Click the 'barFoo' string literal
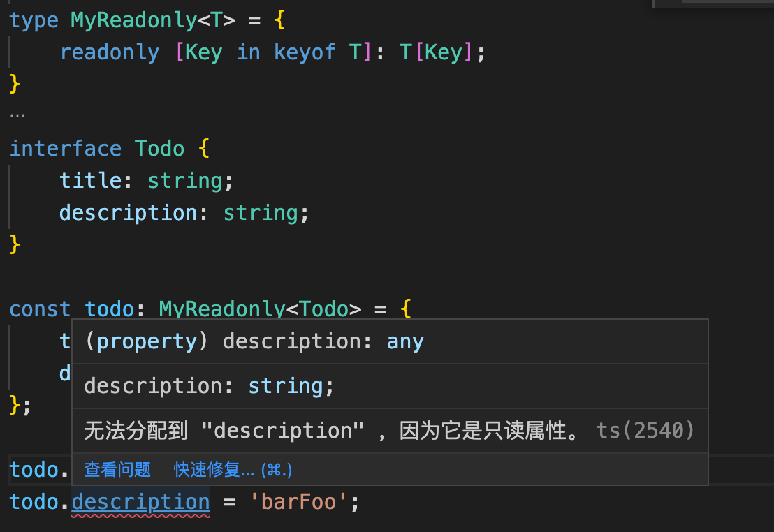 (x=298, y=502)
